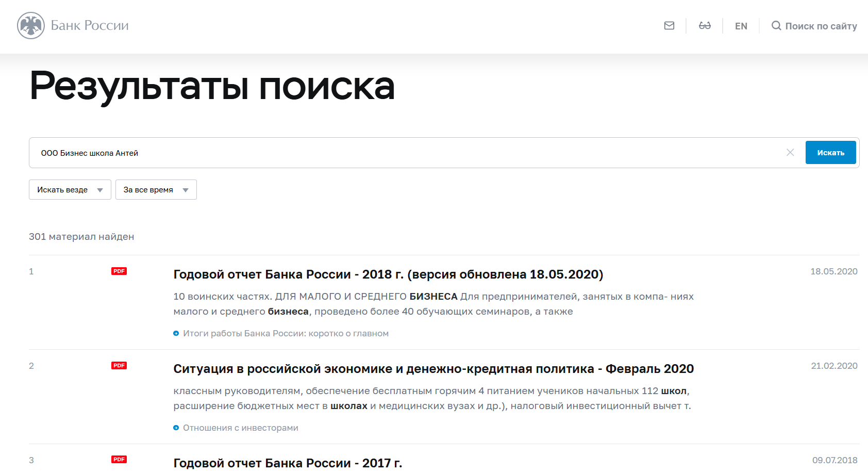Switch site language to EN
The width and height of the screenshot is (868, 472).
coord(741,26)
